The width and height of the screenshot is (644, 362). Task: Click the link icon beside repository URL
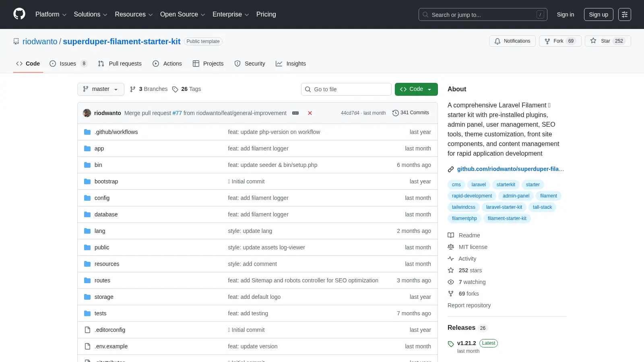click(x=451, y=169)
